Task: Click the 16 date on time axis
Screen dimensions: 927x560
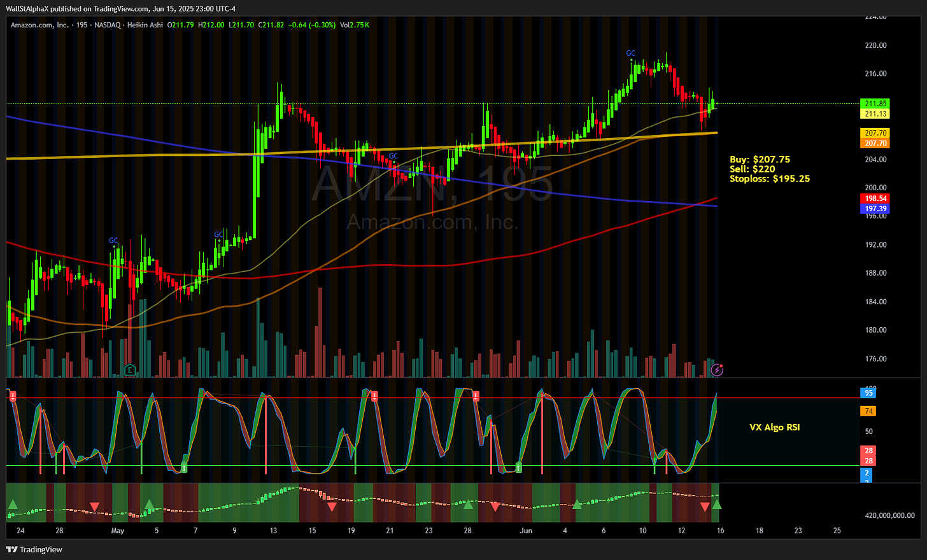Action: coord(720,531)
